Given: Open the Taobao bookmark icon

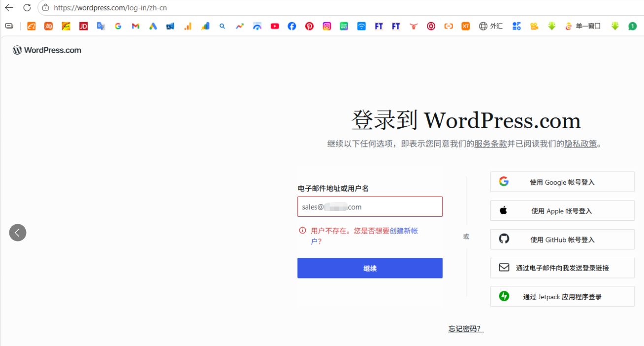Looking at the screenshot, I should [x=48, y=26].
